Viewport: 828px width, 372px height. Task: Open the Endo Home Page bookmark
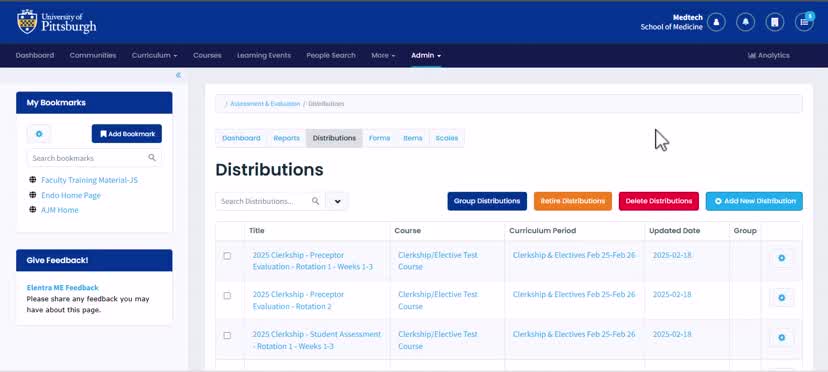(71, 195)
